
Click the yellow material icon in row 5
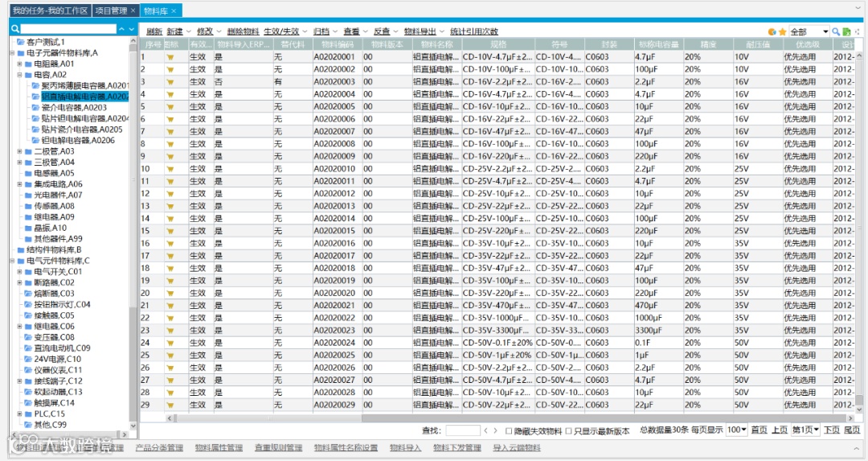pyautogui.click(x=170, y=107)
